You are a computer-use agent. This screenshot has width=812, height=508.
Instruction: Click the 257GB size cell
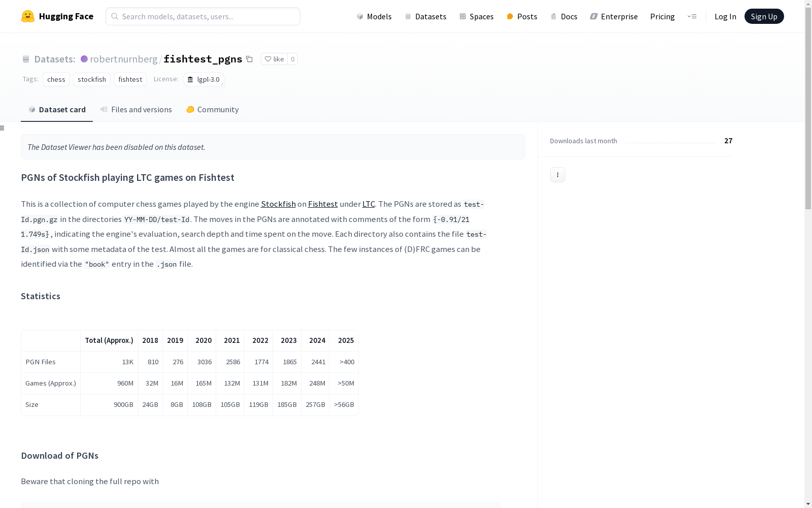tap(315, 404)
